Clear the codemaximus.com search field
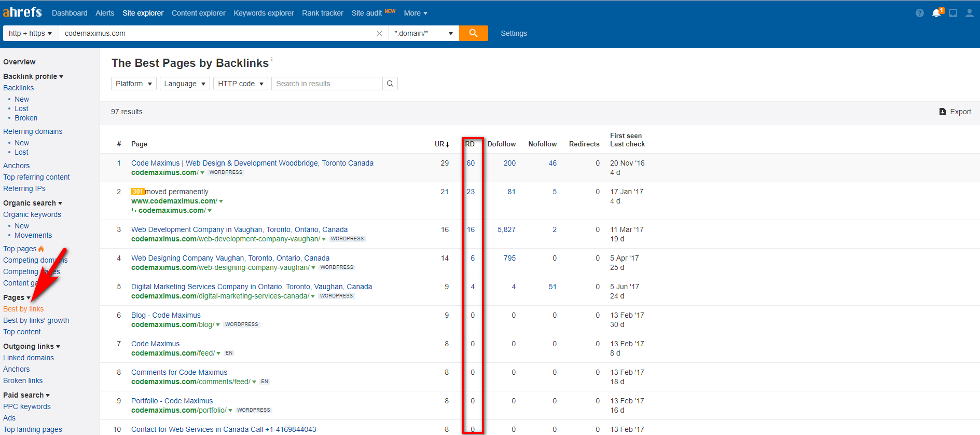The height and width of the screenshot is (435, 980). point(379,33)
